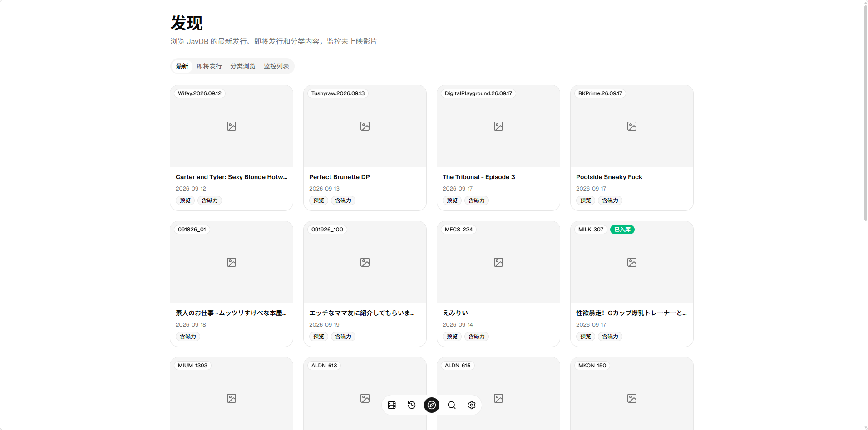Select the compass discover icon in dock
The image size is (868, 430).
coord(432,405)
